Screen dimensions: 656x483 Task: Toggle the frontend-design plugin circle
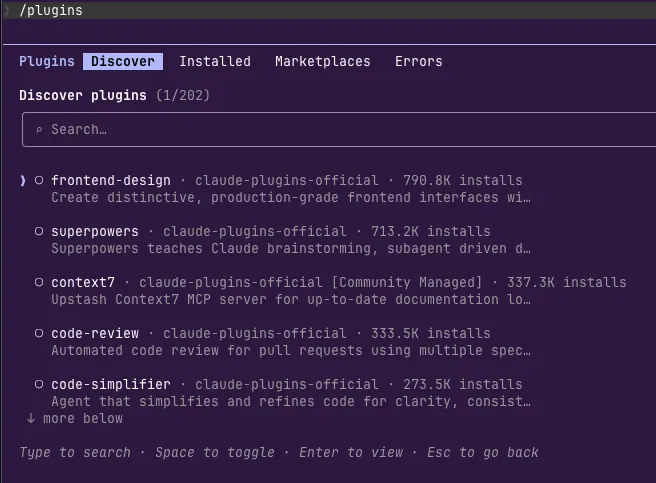(39, 180)
